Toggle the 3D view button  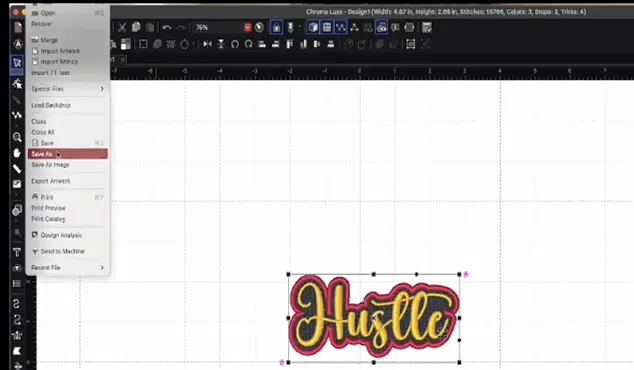click(x=313, y=27)
